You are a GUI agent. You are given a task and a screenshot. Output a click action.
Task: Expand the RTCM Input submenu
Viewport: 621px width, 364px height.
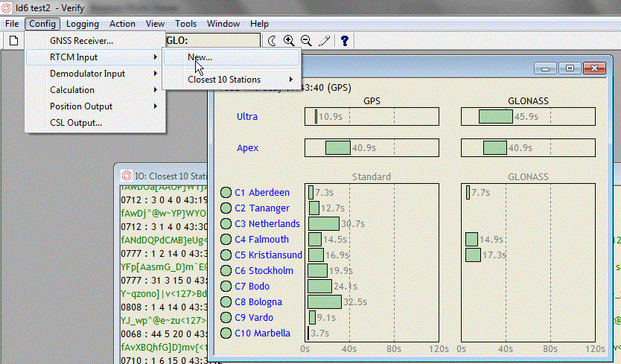95,57
